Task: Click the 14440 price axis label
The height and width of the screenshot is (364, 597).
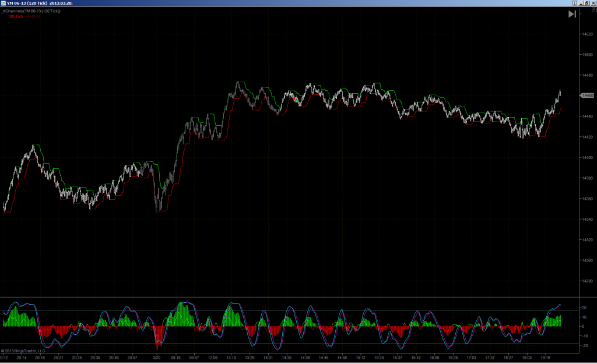Action: (x=587, y=116)
